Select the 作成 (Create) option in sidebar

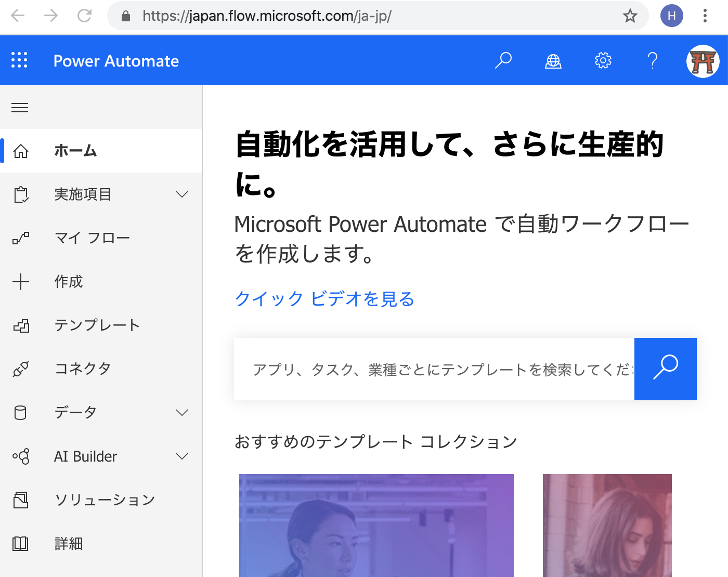pos(68,282)
